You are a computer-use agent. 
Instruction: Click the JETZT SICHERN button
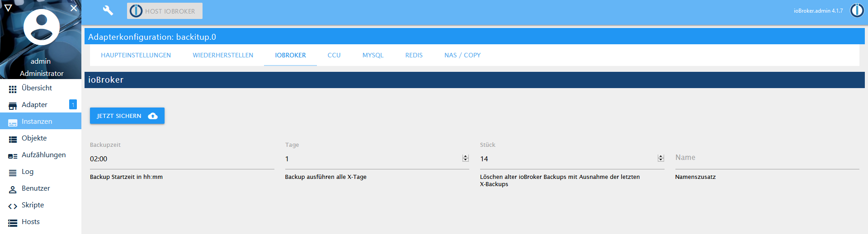point(127,116)
